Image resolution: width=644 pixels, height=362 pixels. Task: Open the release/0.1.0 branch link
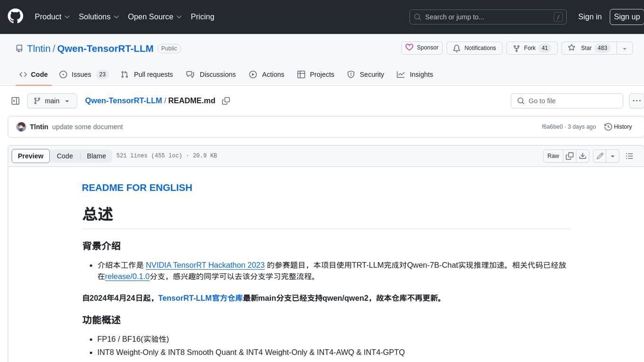[127, 276]
